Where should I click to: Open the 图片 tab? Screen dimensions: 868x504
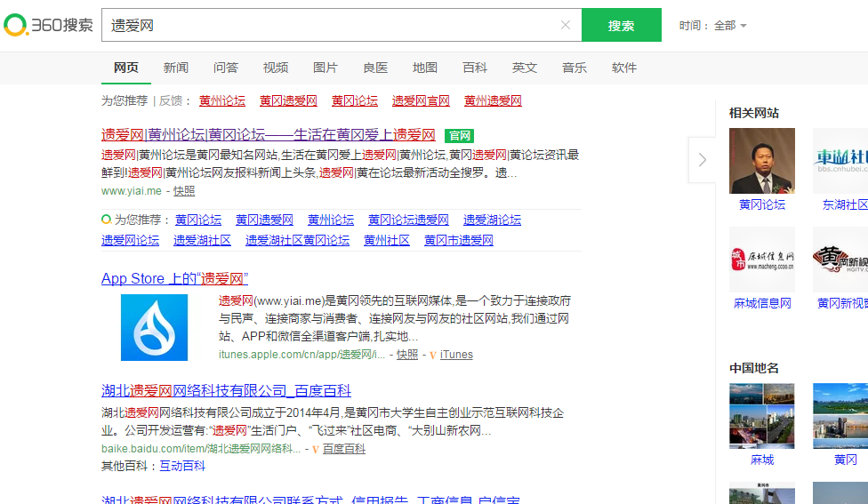tap(325, 68)
